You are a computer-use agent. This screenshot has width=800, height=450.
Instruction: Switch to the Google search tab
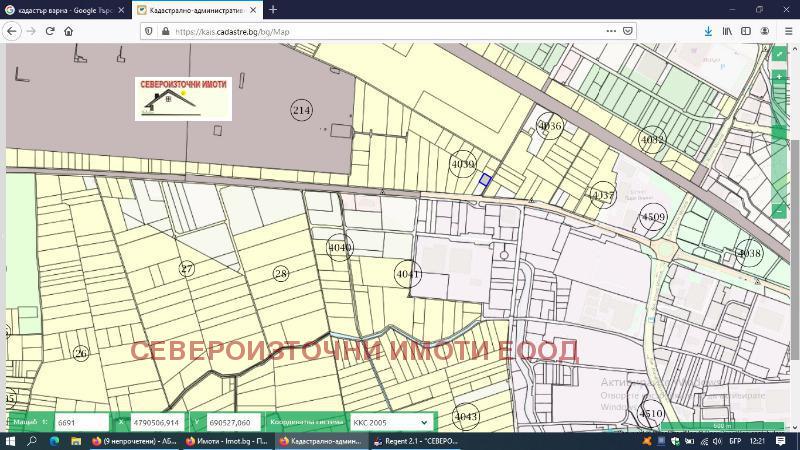coord(60,9)
